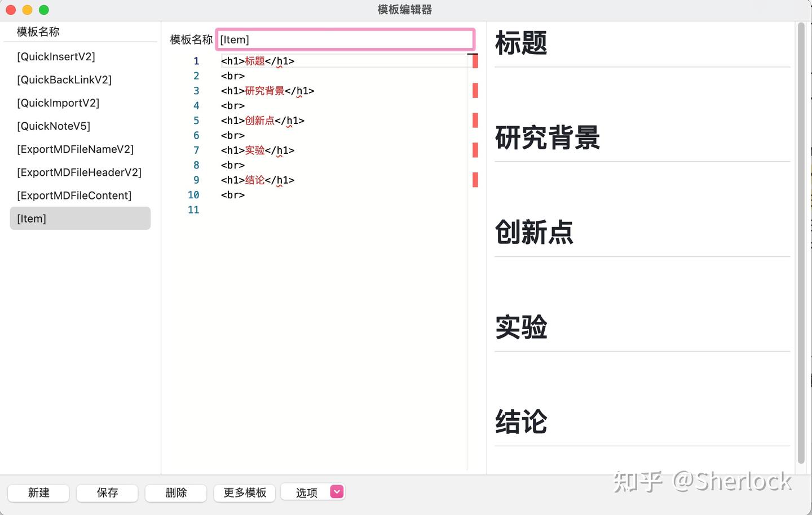The height and width of the screenshot is (515, 812).
Task: Click the preview pane vertical scrollbar
Action: (801, 243)
